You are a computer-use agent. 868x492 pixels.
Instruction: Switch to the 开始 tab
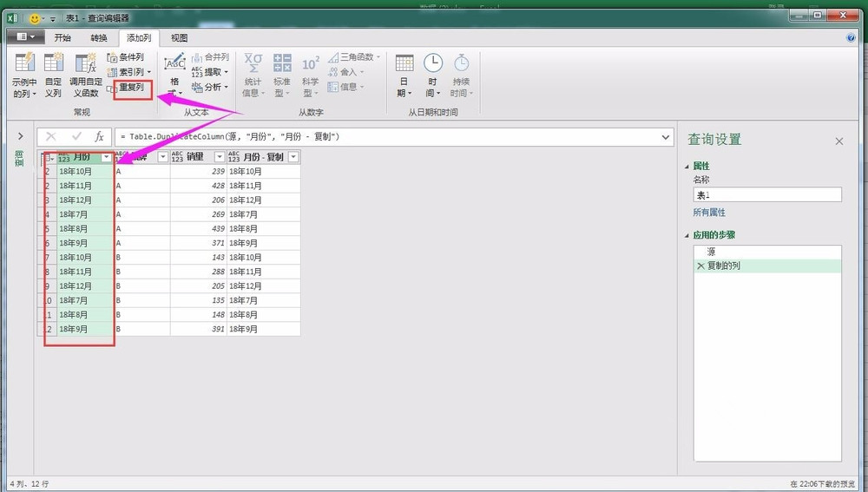[x=62, y=37]
